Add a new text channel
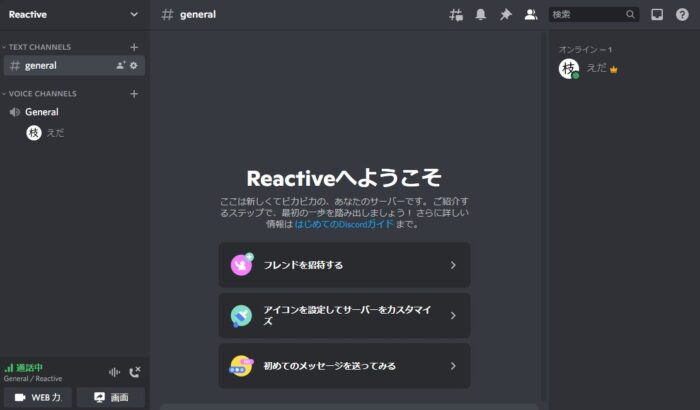Screen dimensions: 700x410 coord(134,47)
